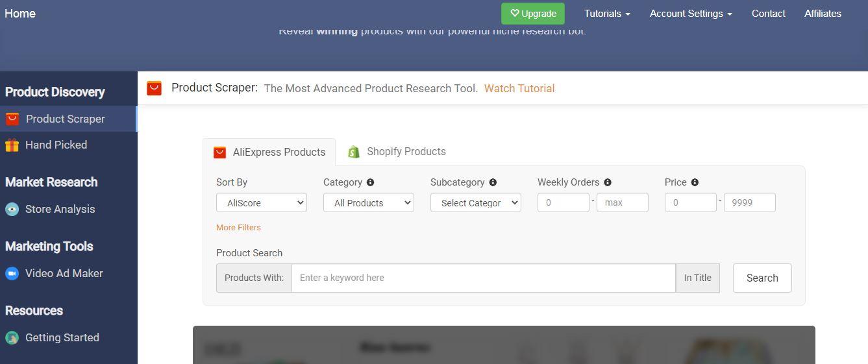Click the green Upgrade button
This screenshot has width=868, height=364.
(x=533, y=14)
